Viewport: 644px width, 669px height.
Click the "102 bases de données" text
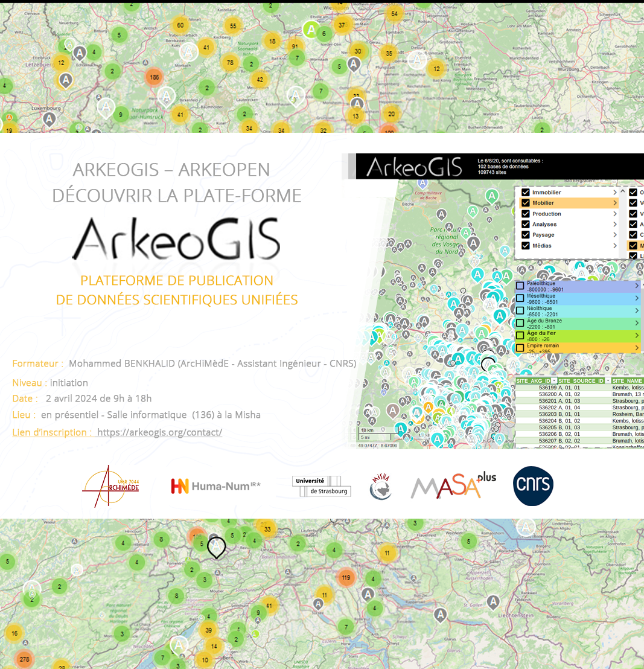coord(503,167)
